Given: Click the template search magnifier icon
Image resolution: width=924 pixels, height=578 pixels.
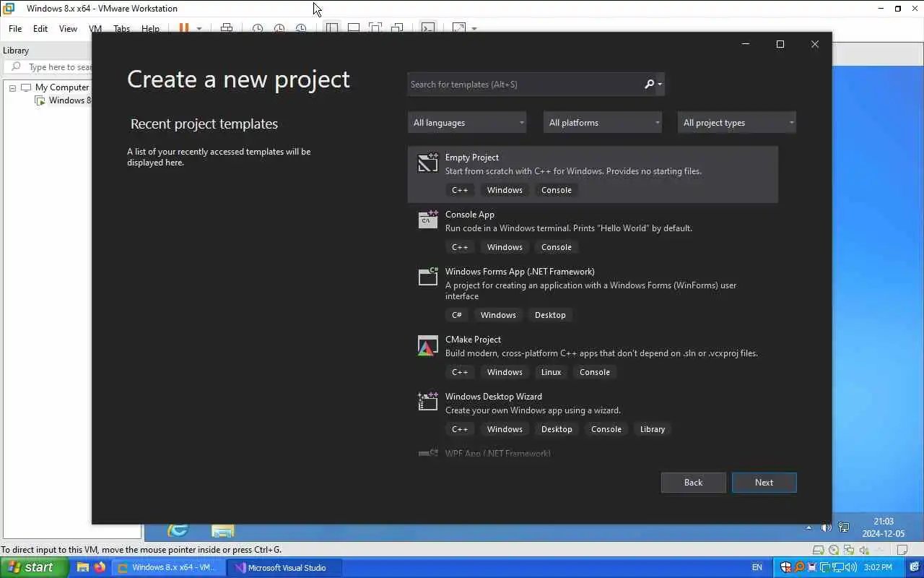Looking at the screenshot, I should tap(649, 85).
